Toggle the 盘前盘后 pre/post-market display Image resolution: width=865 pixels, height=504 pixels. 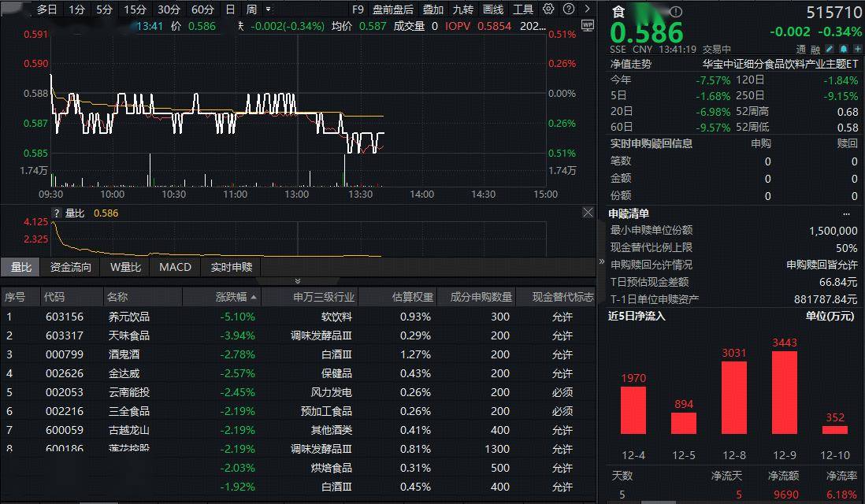[x=392, y=9]
